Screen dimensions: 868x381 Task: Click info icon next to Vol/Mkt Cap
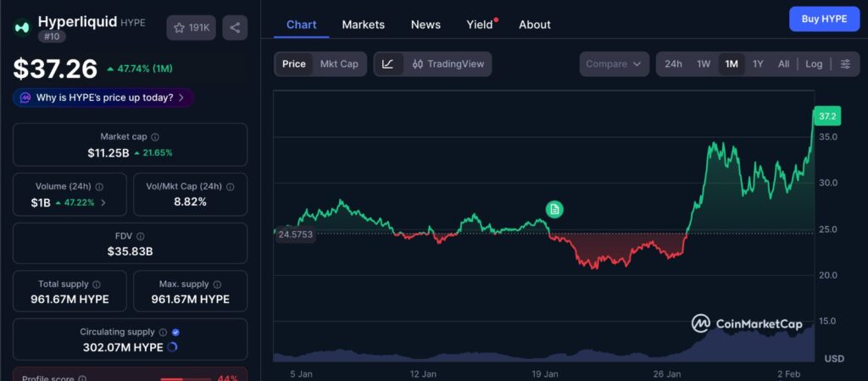231,187
